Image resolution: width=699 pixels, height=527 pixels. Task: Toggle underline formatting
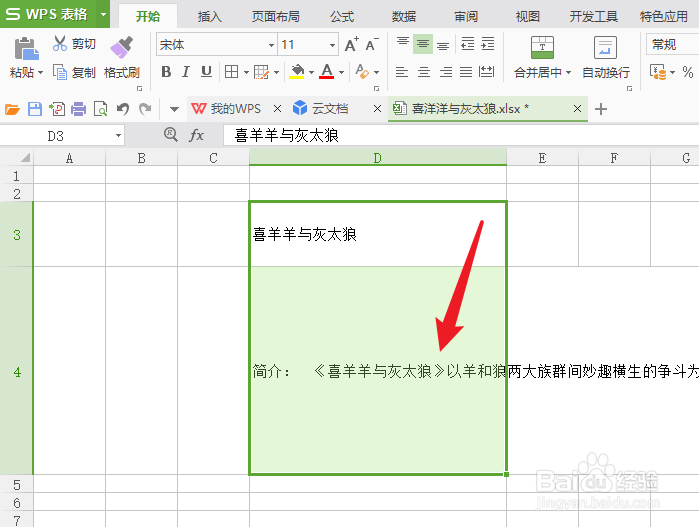click(x=206, y=72)
